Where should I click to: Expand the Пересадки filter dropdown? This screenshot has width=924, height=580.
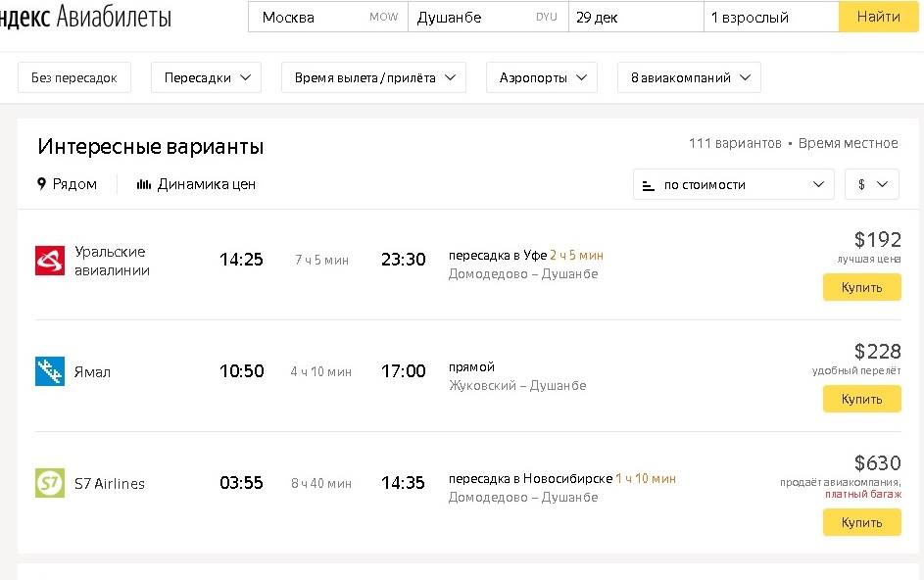pyautogui.click(x=206, y=77)
